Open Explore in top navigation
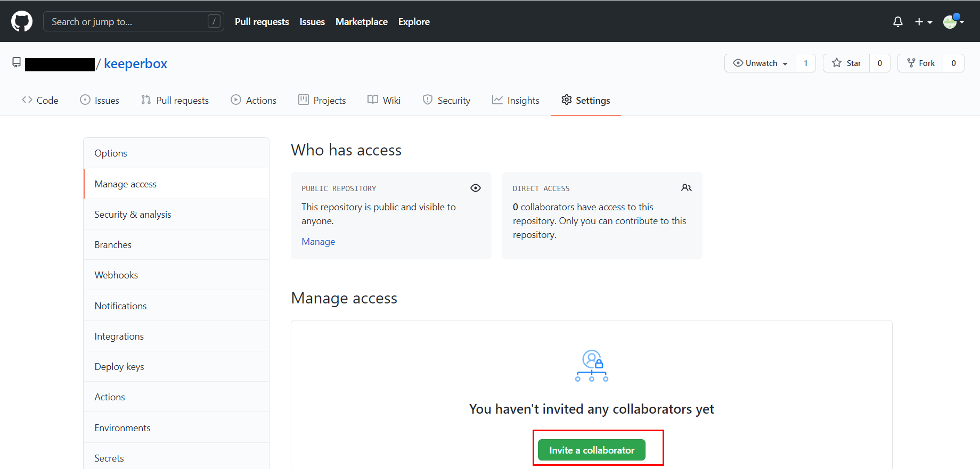 pyautogui.click(x=414, y=22)
